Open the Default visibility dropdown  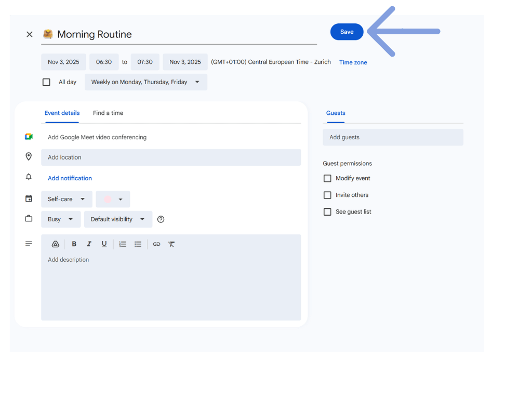pos(118,219)
